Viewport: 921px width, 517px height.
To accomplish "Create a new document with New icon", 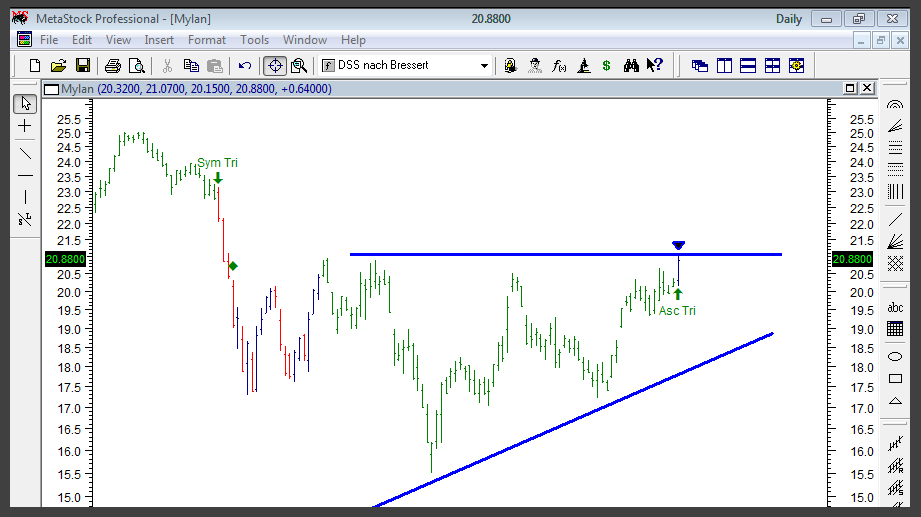I will click(x=35, y=66).
